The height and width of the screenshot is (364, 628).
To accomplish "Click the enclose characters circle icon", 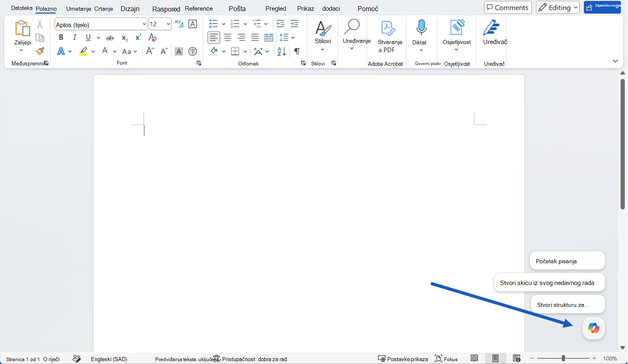I will click(193, 51).
